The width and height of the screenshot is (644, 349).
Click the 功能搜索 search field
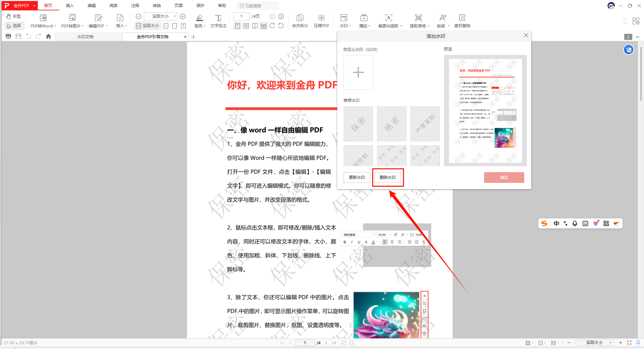(258, 6)
